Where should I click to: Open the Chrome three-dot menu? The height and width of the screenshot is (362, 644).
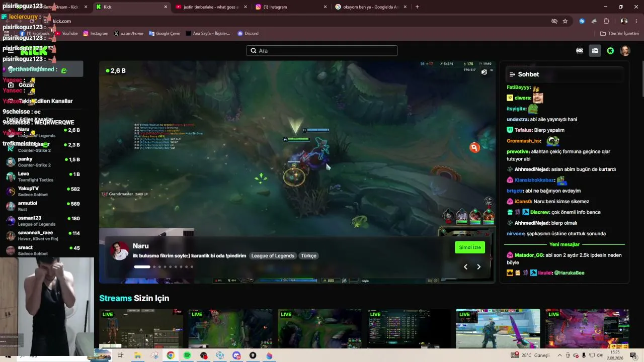click(636, 21)
